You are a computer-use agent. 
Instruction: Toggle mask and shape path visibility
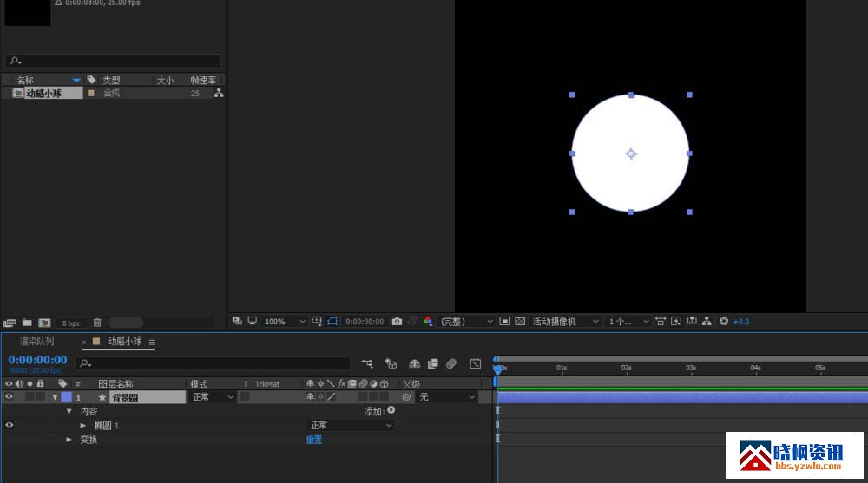pos(332,321)
